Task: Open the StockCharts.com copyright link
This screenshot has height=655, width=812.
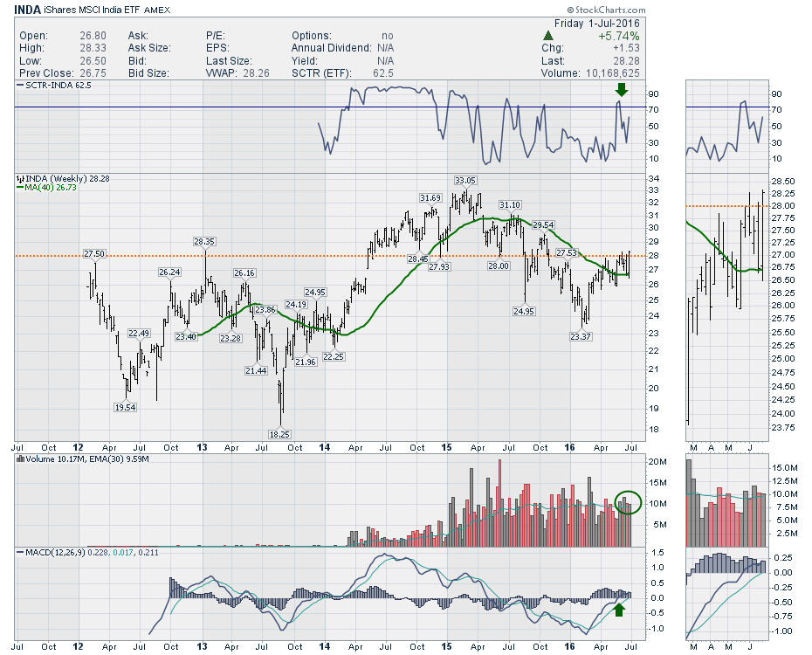Action: pos(607,10)
